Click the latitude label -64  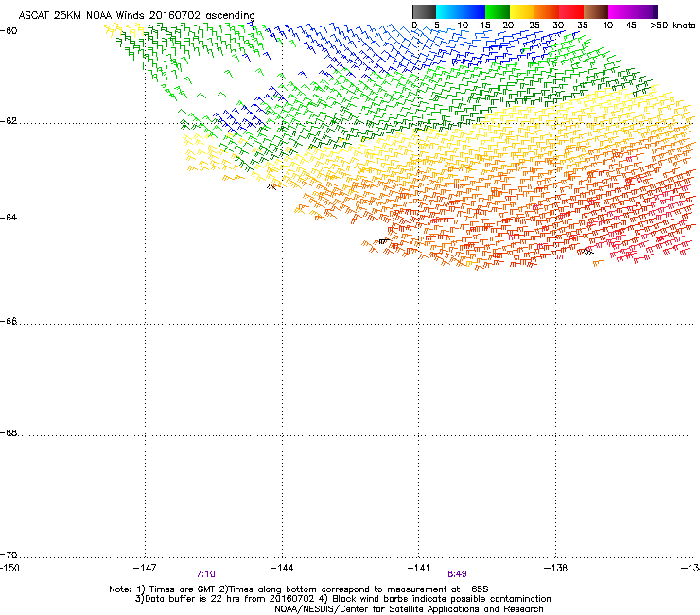9,217
